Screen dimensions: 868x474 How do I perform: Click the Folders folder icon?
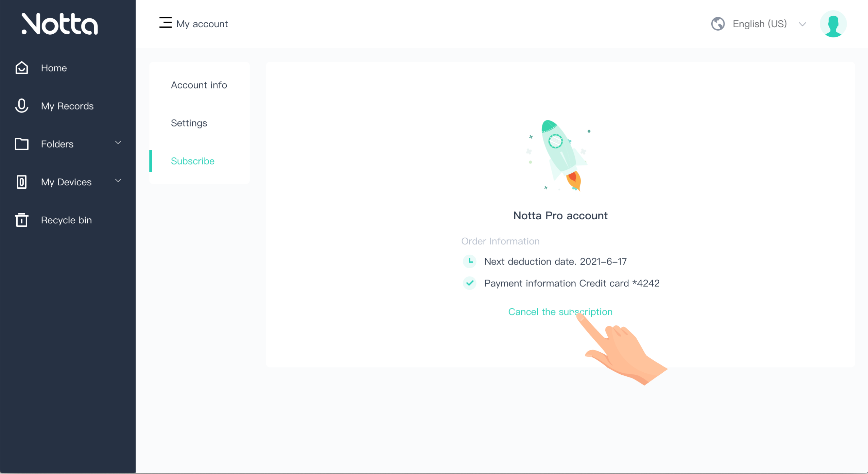22,144
